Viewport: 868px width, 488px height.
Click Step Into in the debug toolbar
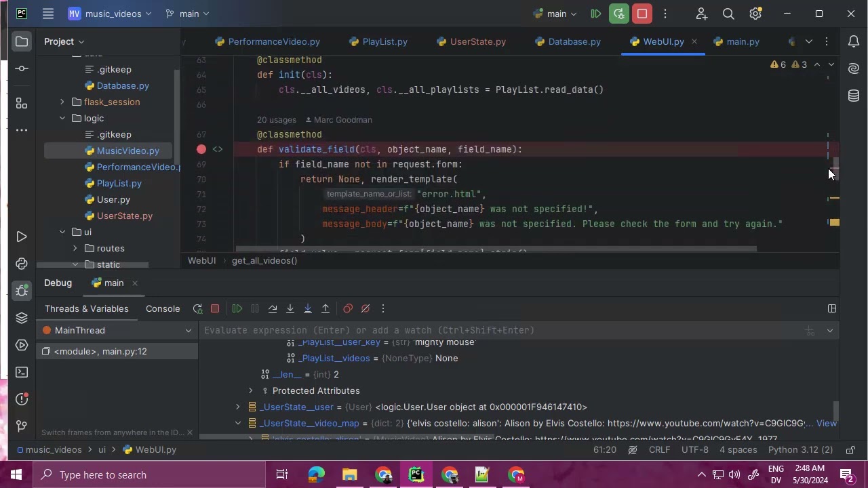tap(290, 308)
